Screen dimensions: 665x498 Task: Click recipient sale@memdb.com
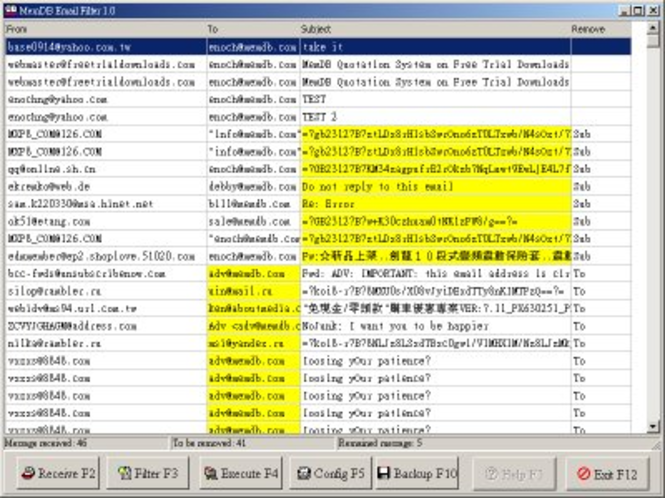point(253,221)
